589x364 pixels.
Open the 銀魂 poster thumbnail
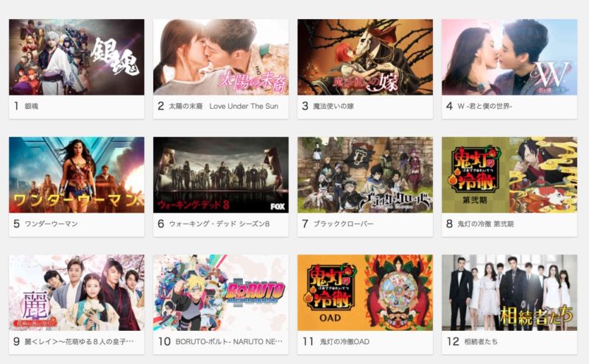tap(77, 57)
